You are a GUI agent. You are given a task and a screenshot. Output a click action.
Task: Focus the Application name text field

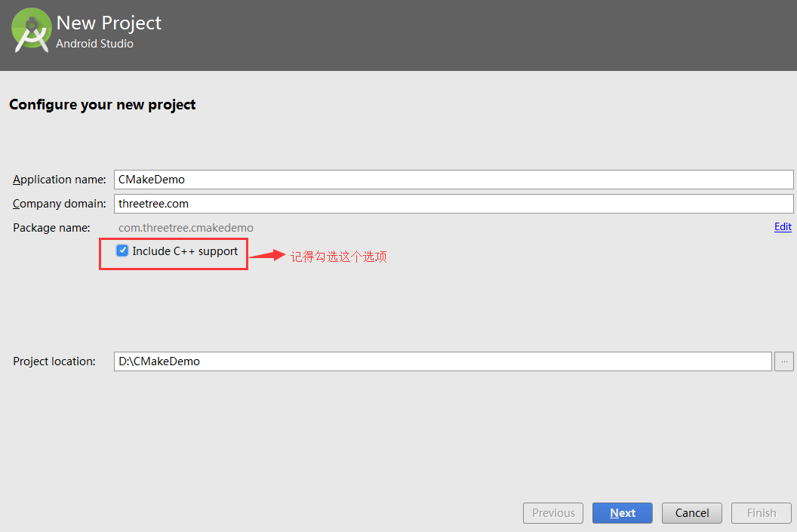pyautogui.click(x=453, y=180)
